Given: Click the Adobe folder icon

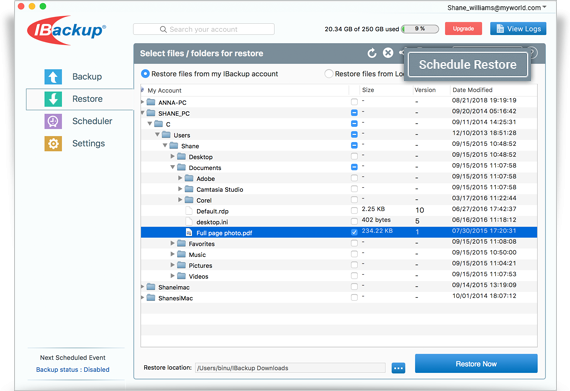Looking at the screenshot, I should pyautogui.click(x=189, y=178).
